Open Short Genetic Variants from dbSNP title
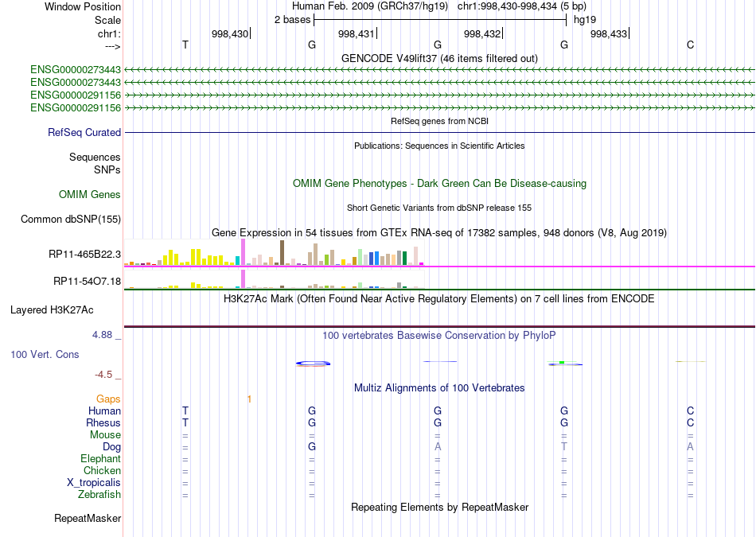 [439, 208]
